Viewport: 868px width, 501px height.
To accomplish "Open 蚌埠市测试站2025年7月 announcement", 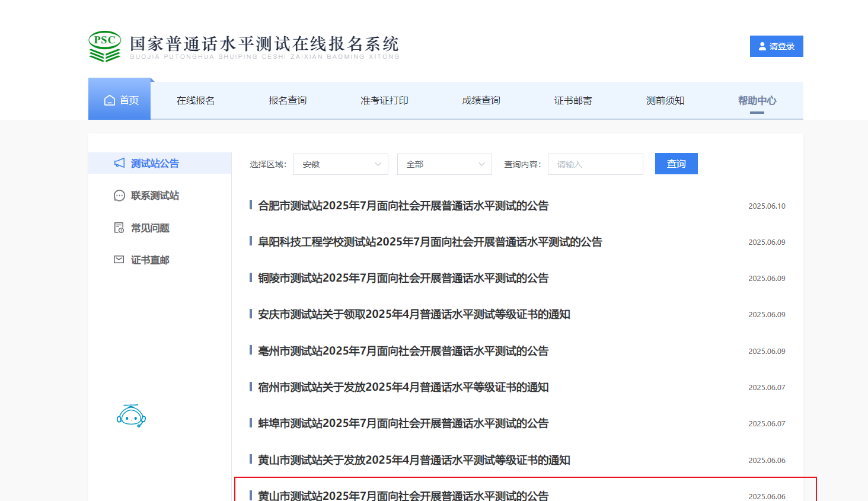I will coord(403,423).
